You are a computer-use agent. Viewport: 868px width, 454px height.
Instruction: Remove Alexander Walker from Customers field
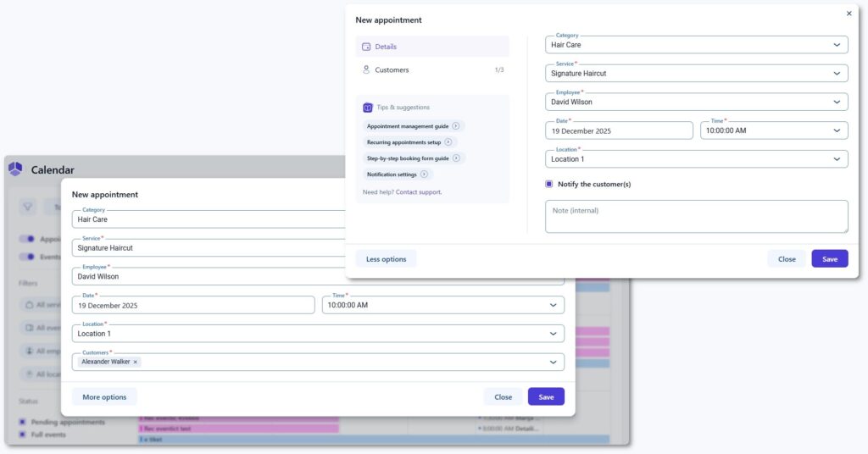tap(136, 362)
